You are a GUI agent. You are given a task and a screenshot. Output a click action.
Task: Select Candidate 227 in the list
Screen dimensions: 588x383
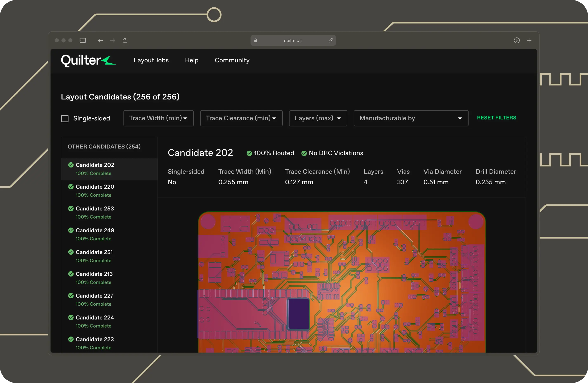pos(109,300)
